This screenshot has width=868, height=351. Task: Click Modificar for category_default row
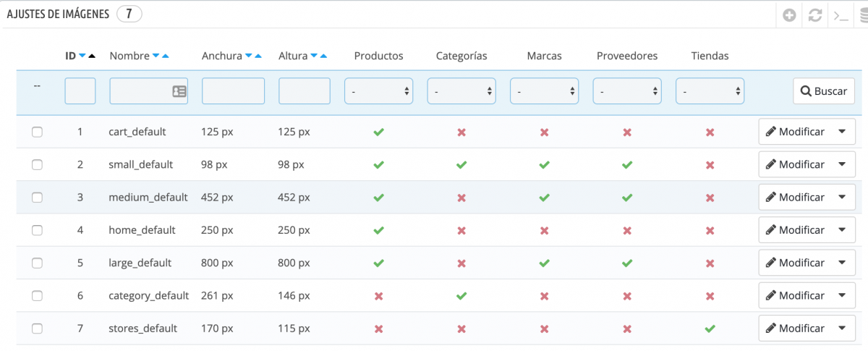point(795,295)
